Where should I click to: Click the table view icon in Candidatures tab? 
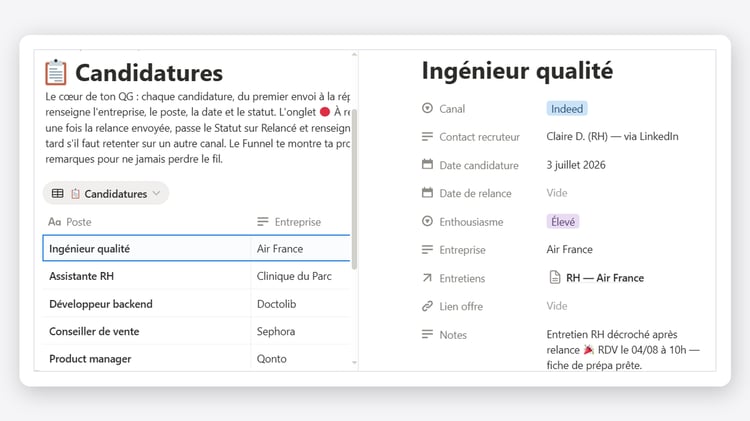click(x=57, y=193)
